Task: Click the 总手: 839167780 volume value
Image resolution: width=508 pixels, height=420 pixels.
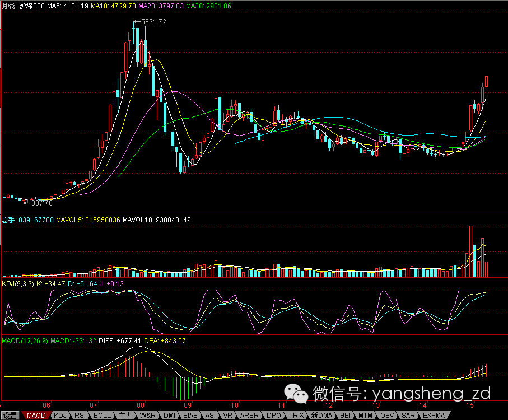Action: (28, 220)
